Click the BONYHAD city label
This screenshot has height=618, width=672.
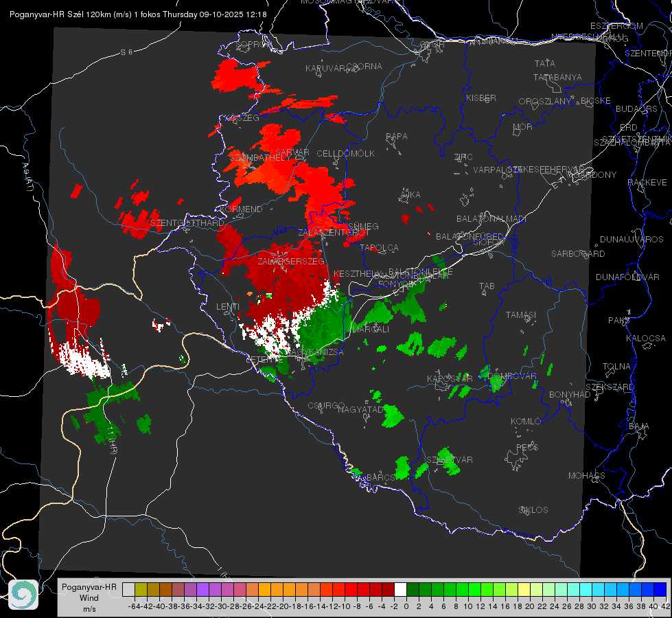pyautogui.click(x=570, y=395)
